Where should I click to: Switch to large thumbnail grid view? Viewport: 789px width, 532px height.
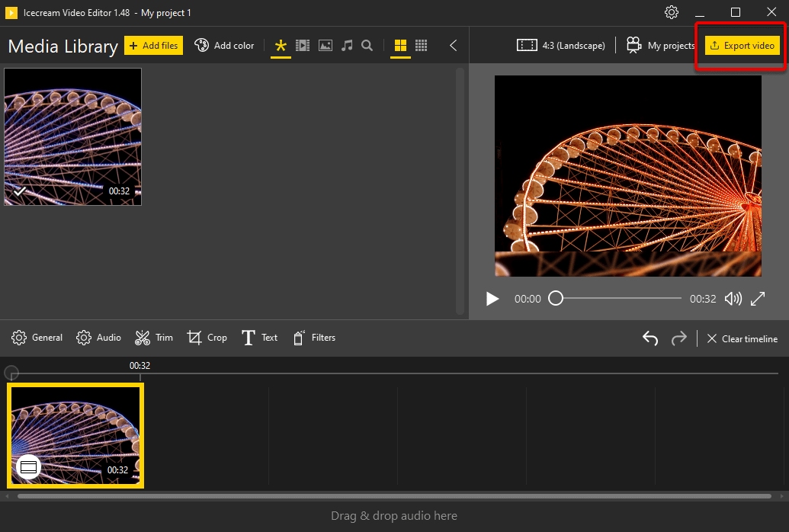pyautogui.click(x=400, y=46)
